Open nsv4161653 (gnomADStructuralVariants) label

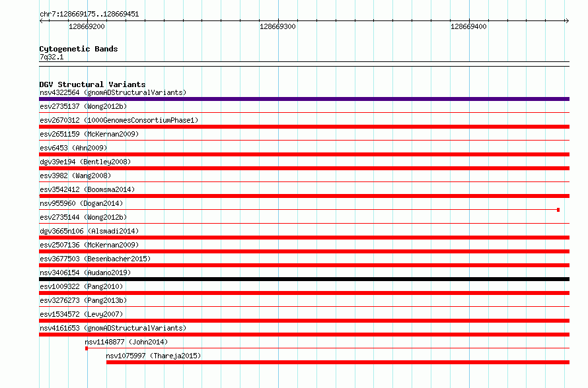[x=113, y=328]
